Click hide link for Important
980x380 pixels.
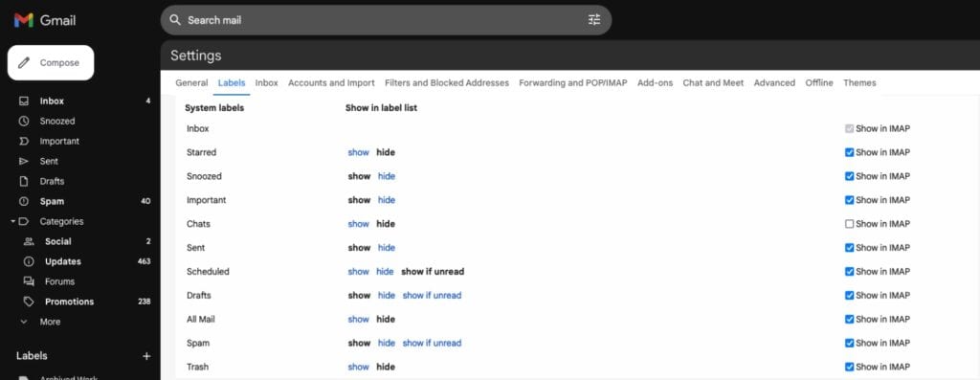[387, 200]
